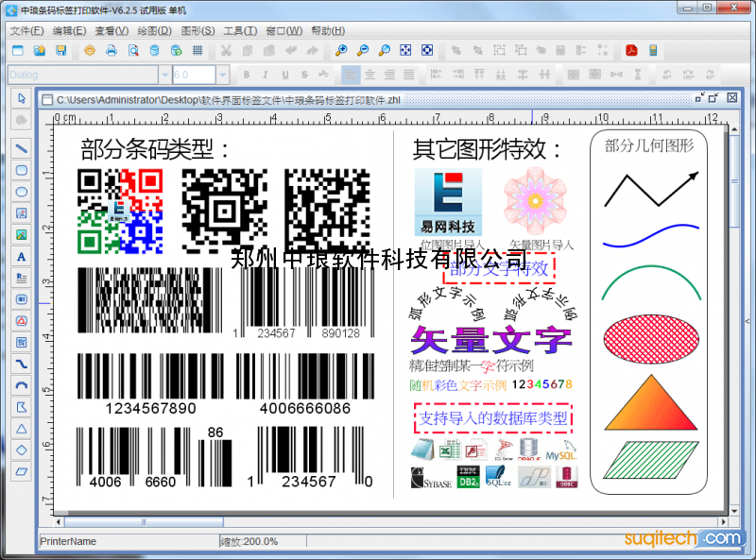Open the 工具(T) menu
The width and height of the screenshot is (756, 560).
pyautogui.click(x=240, y=31)
